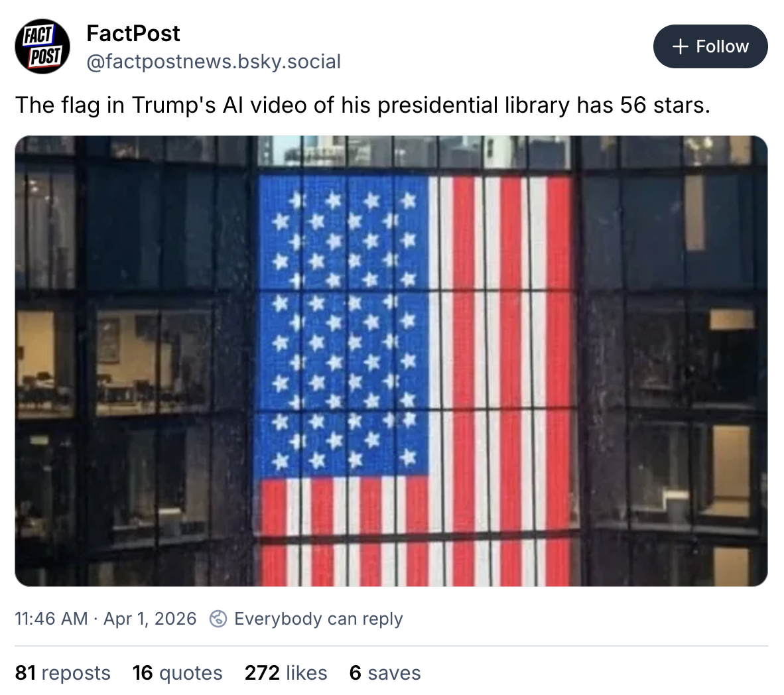The height and width of the screenshot is (695, 784).
Task: Click the Apr 1, 2026 date text
Action: click(x=150, y=619)
